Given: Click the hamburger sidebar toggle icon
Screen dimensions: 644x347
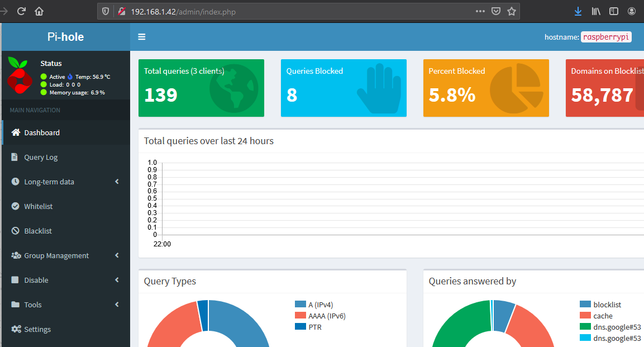Looking at the screenshot, I should pos(142,37).
